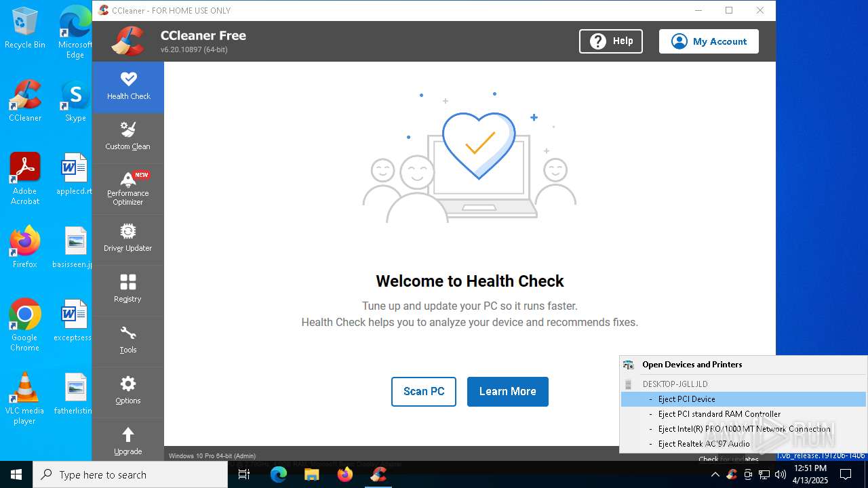
Task: Open the Registry section
Action: [128, 290]
